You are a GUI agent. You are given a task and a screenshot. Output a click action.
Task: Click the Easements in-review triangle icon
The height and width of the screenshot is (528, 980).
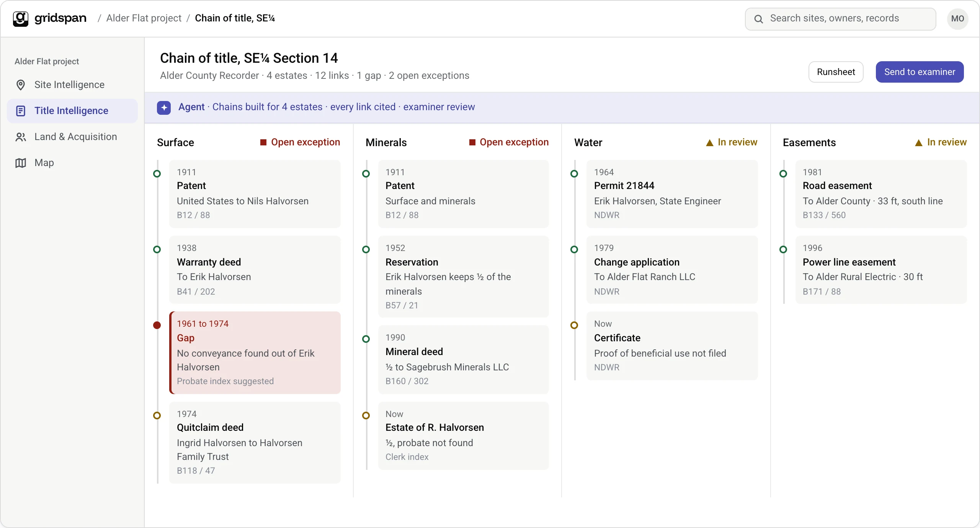tap(919, 143)
